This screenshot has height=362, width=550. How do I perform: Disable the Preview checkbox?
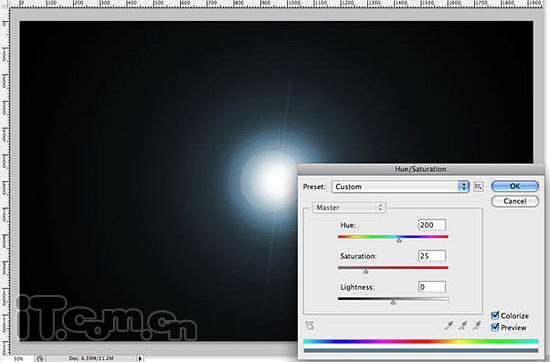click(x=495, y=327)
